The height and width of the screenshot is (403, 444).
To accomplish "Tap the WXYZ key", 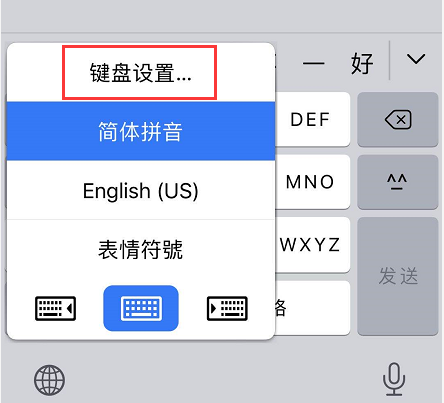I will coord(311,245).
